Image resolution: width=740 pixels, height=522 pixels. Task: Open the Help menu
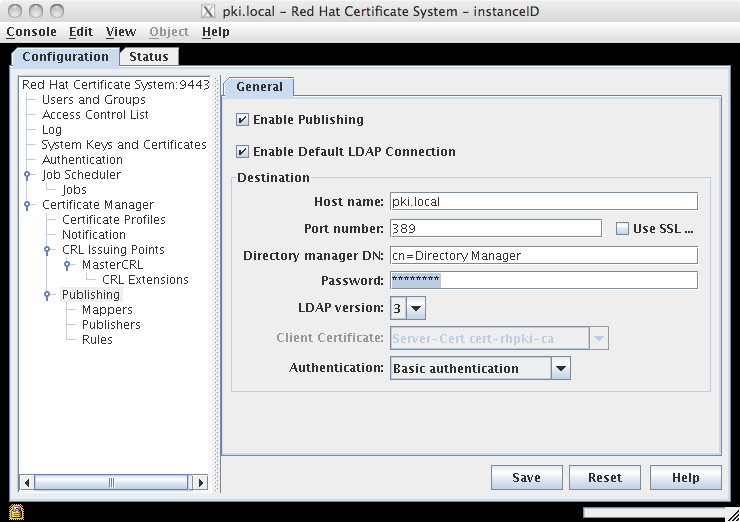coord(216,32)
